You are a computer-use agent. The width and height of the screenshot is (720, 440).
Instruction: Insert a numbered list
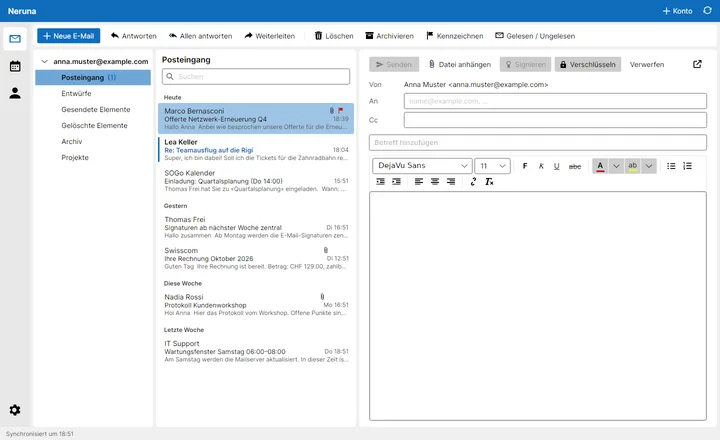pyautogui.click(x=687, y=166)
